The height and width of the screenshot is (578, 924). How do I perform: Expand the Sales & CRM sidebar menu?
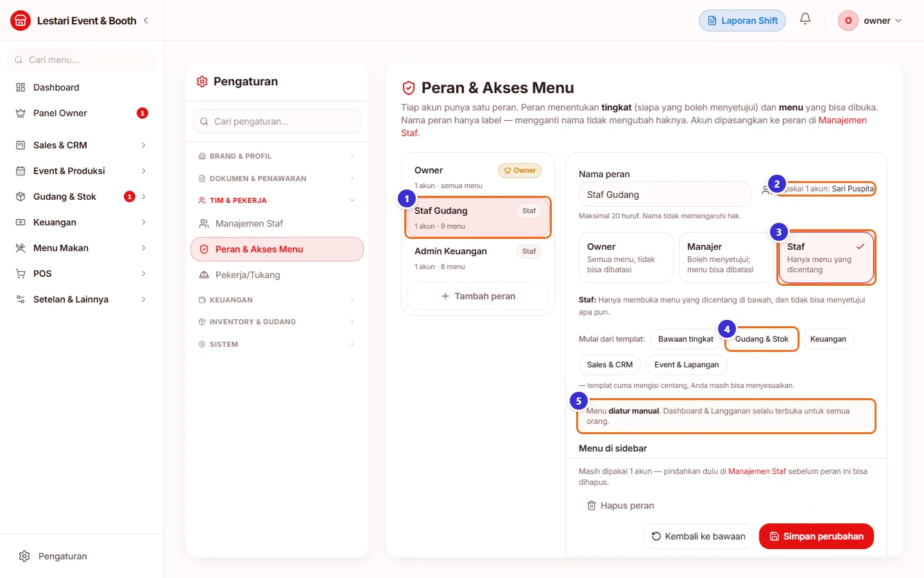[81, 145]
